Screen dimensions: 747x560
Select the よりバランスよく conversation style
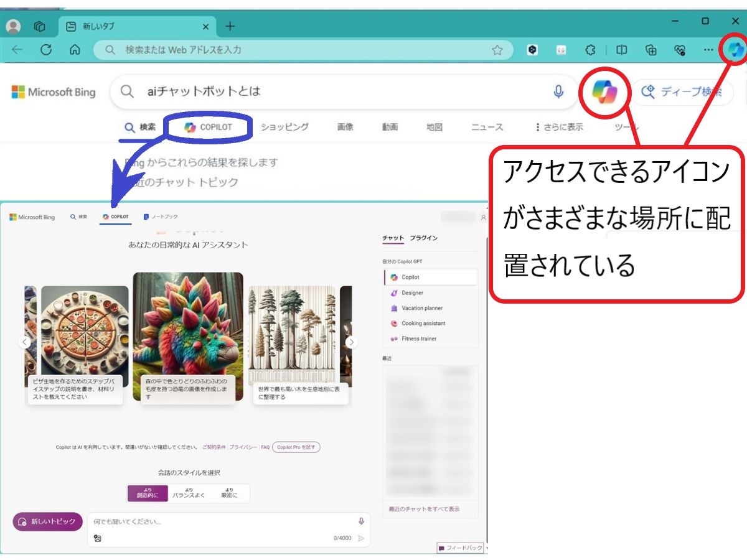(189, 493)
